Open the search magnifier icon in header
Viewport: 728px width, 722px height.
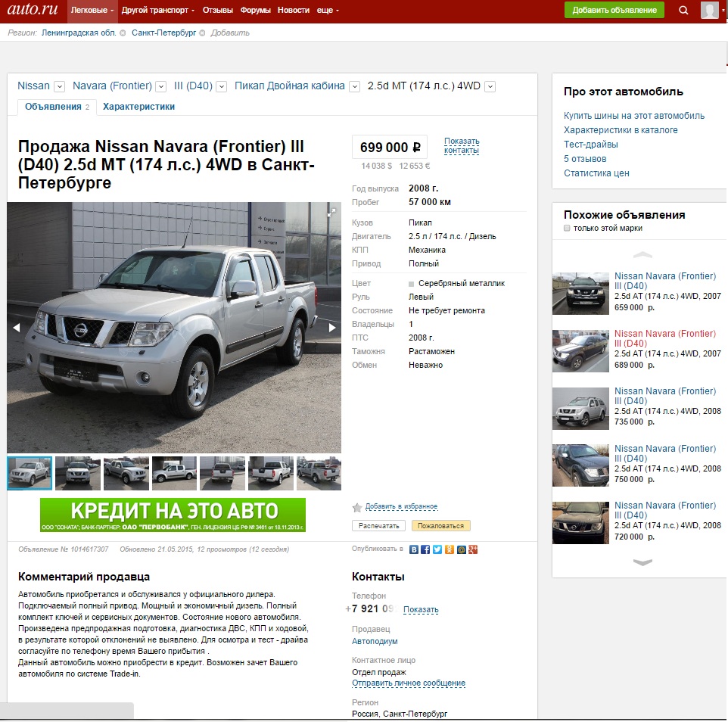[683, 10]
